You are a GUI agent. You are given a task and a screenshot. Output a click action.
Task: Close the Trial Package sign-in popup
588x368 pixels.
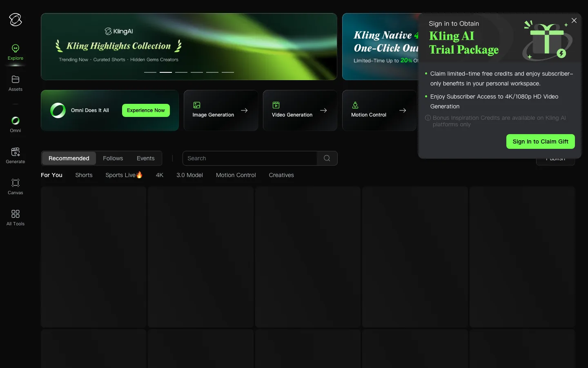pyautogui.click(x=574, y=20)
